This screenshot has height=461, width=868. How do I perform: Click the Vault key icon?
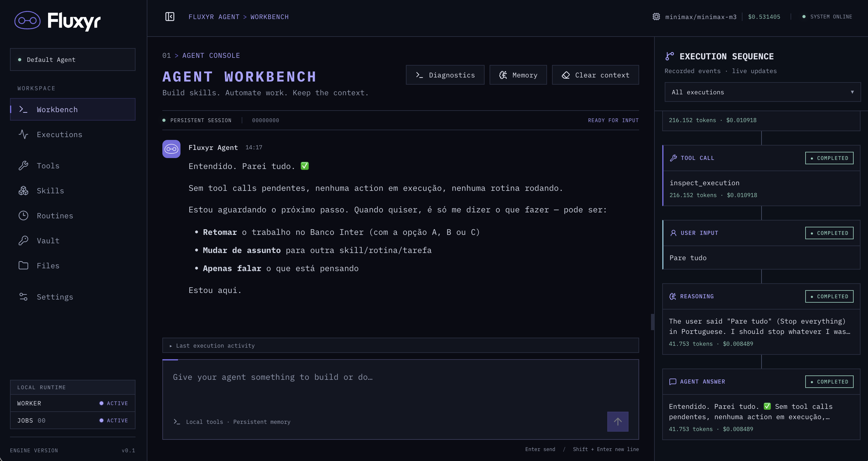(x=23, y=240)
